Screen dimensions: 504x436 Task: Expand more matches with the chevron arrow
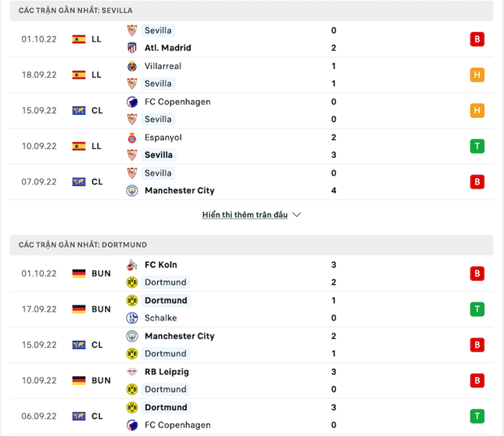click(297, 215)
